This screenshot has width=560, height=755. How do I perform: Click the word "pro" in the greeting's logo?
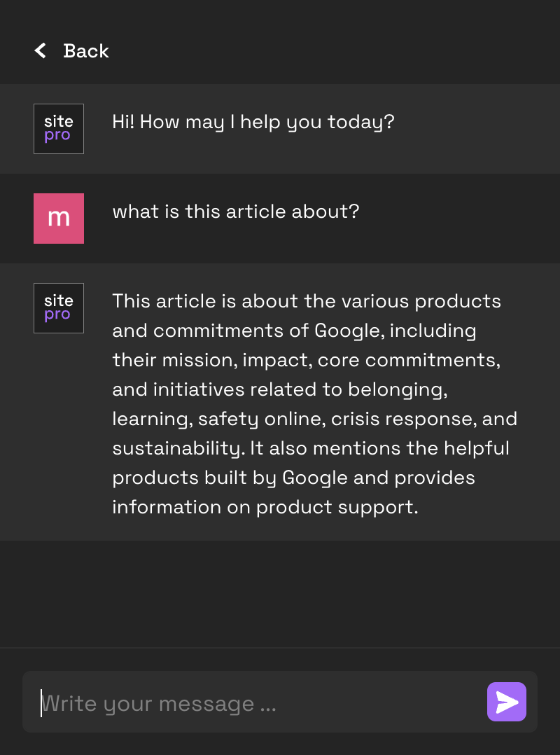tap(57, 136)
